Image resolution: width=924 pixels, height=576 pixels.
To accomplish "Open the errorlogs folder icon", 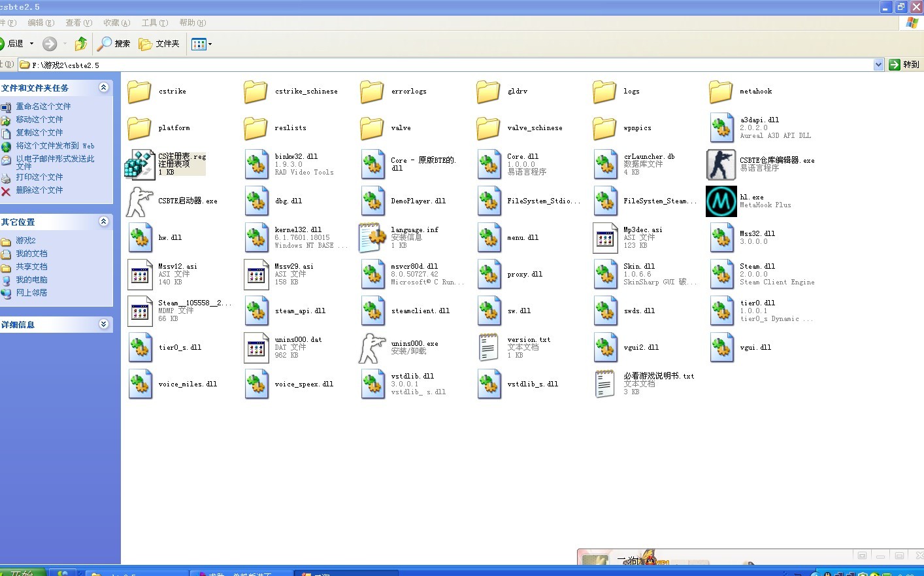I will [x=372, y=92].
